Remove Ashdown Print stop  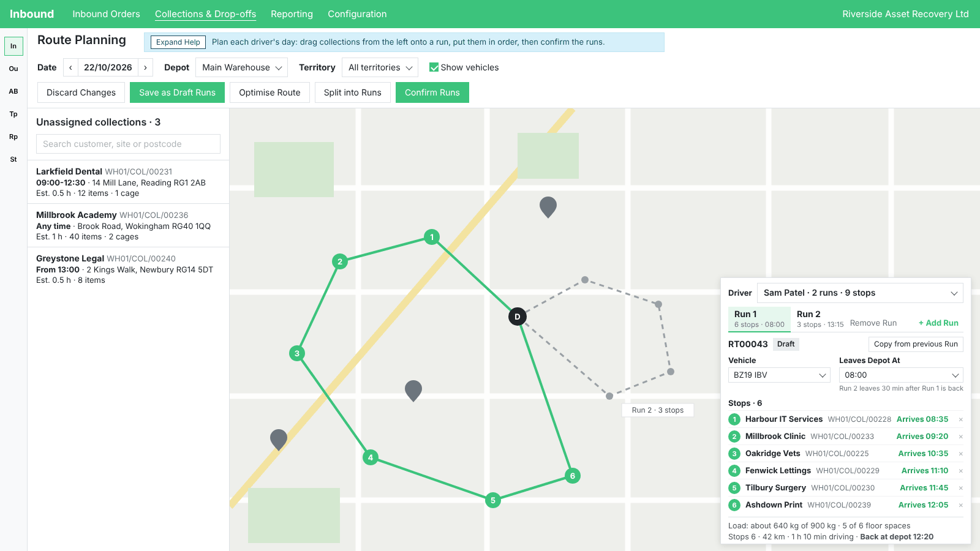pos(960,505)
